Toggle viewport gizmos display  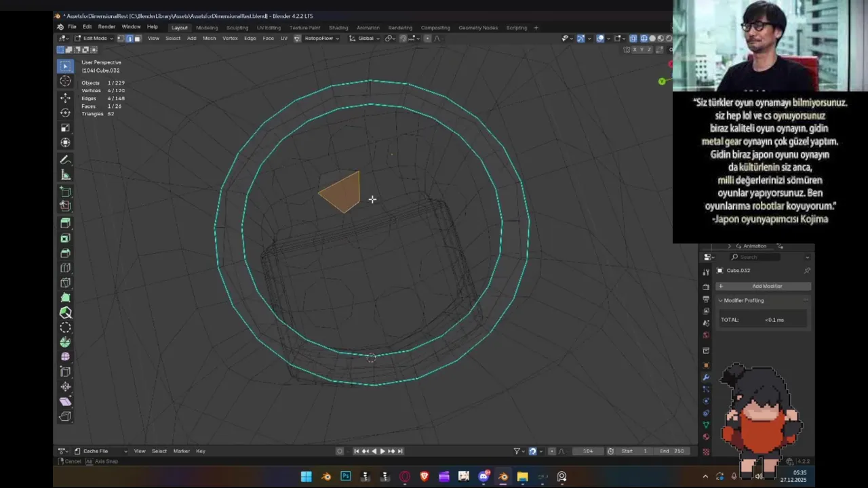pos(580,38)
